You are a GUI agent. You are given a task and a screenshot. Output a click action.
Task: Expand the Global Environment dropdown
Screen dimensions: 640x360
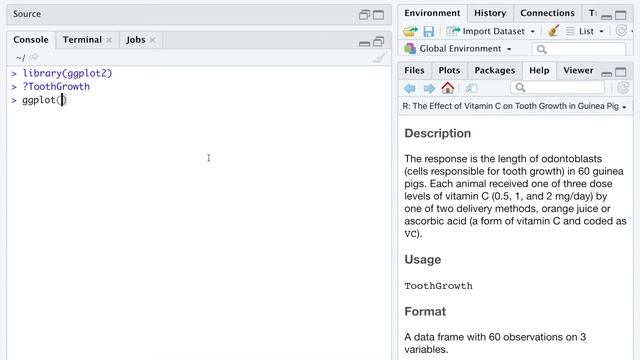point(458,49)
